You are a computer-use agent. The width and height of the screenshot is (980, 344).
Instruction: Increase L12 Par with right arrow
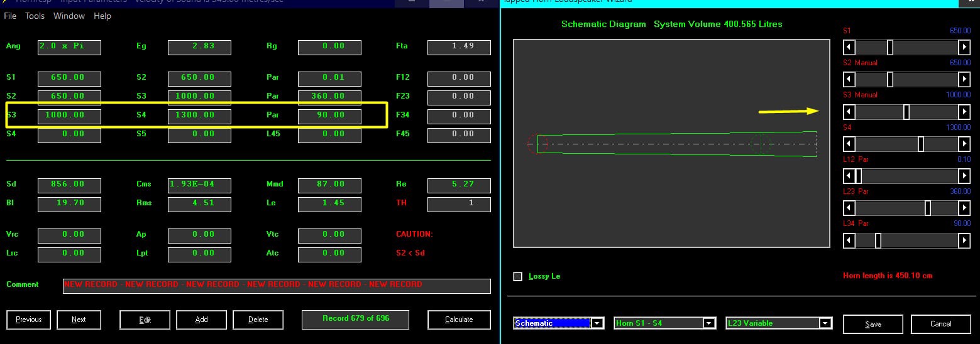[964, 176]
